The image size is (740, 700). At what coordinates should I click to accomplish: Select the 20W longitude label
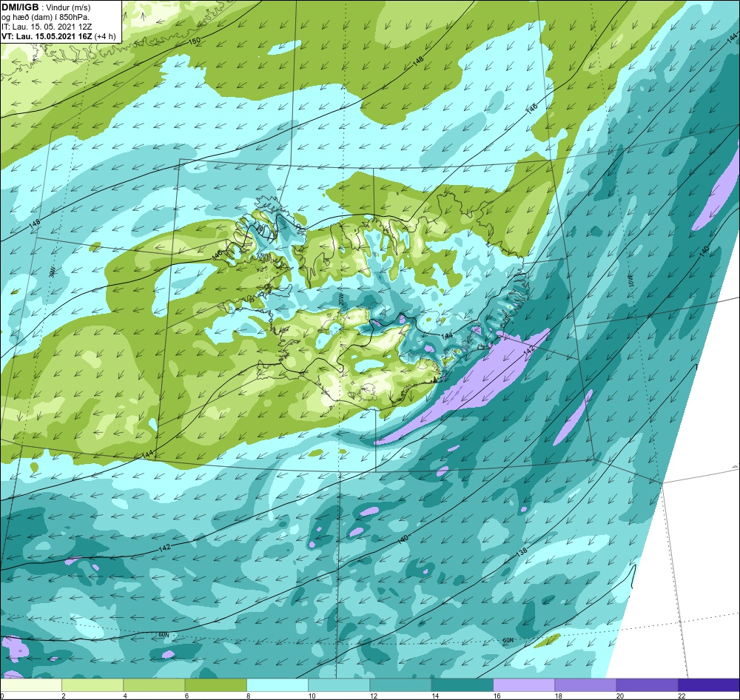(x=340, y=298)
